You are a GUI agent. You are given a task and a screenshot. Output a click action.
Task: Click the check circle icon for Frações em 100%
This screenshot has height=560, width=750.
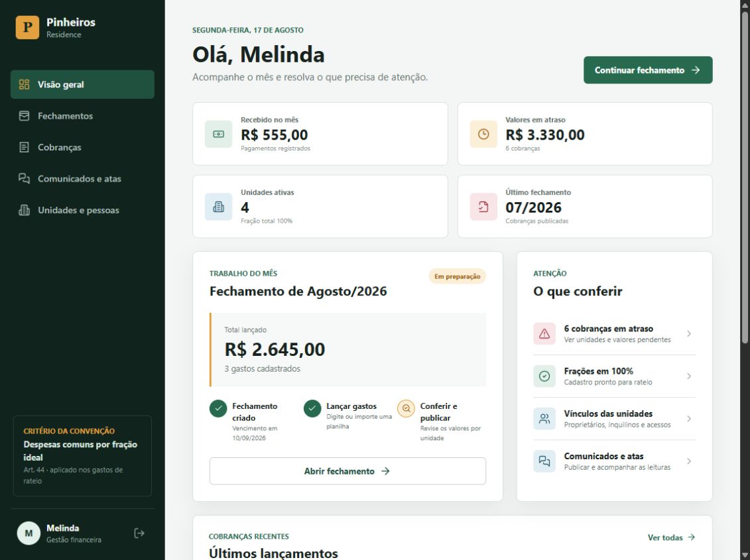pos(544,376)
